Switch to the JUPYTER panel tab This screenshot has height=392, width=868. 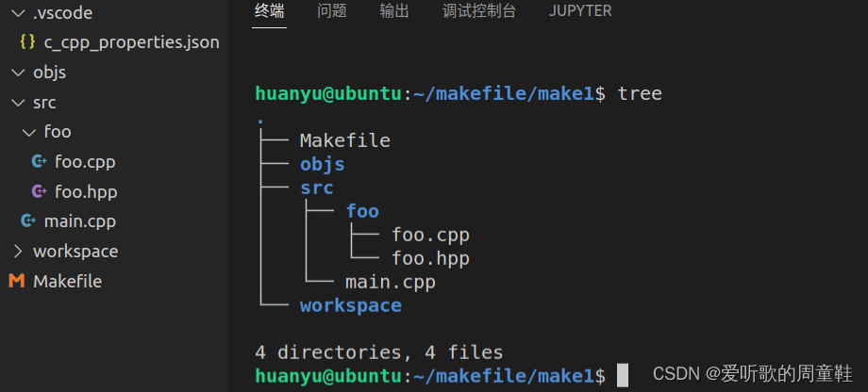[580, 11]
